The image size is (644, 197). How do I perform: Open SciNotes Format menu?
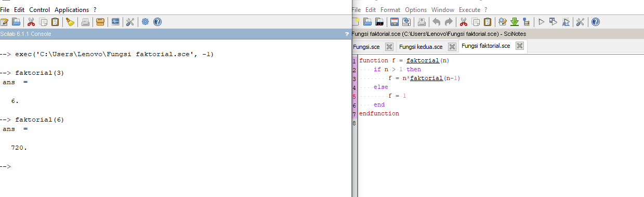pos(390,9)
